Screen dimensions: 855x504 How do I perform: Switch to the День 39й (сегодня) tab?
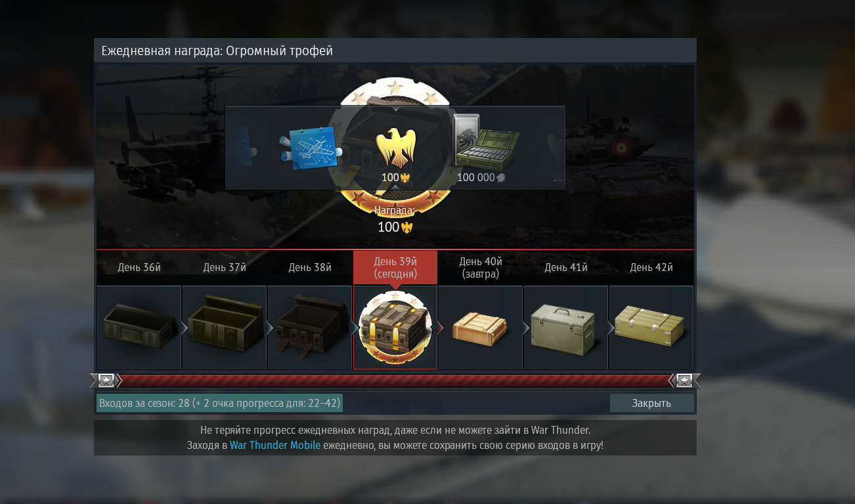click(x=395, y=267)
